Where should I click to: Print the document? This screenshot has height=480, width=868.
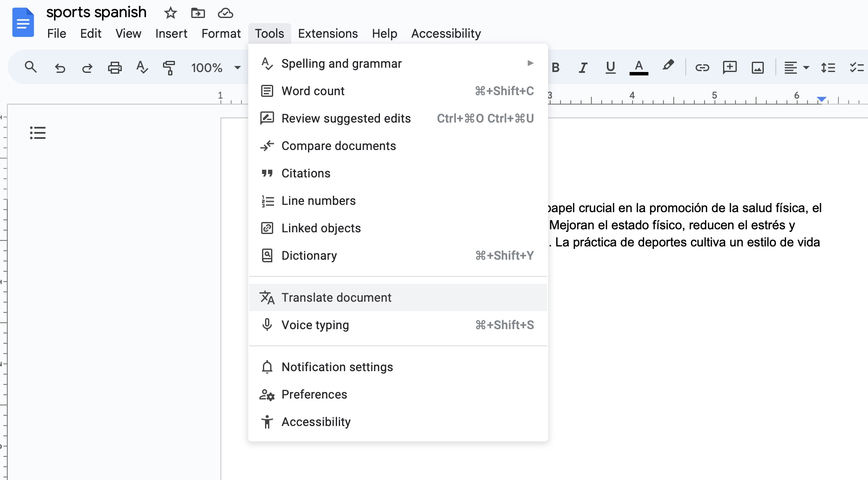click(115, 68)
